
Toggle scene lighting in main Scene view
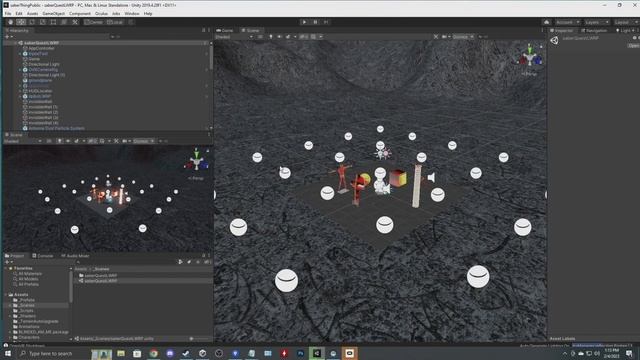(x=270, y=37)
